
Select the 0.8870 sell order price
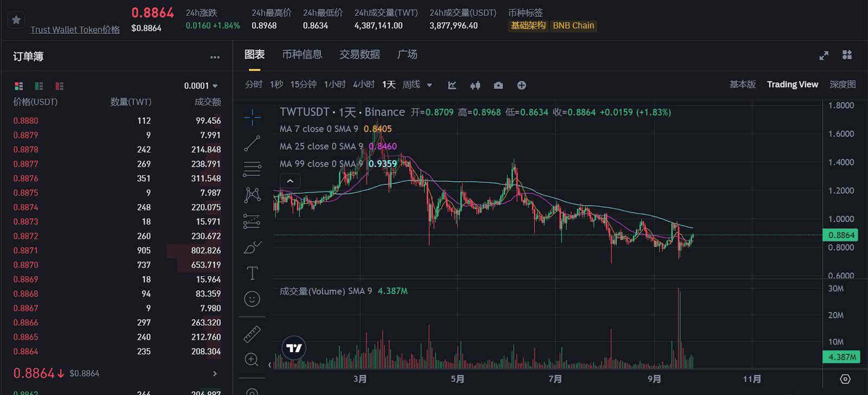tap(25, 265)
